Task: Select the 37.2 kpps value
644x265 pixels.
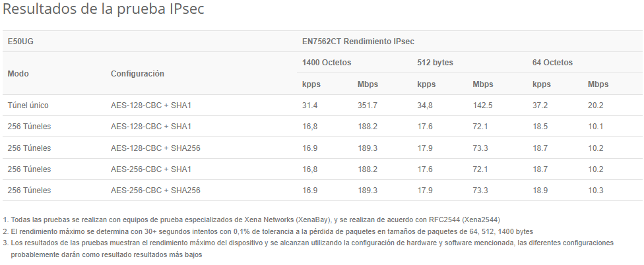Action: click(x=540, y=105)
